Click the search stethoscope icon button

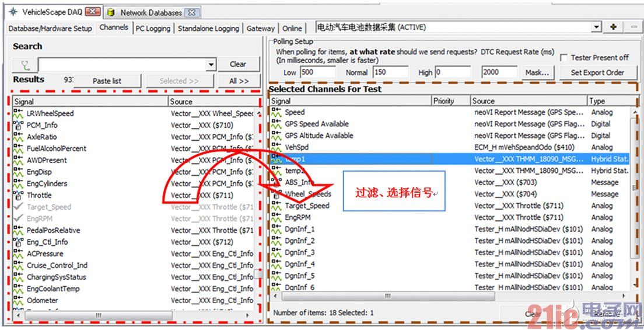(24, 65)
